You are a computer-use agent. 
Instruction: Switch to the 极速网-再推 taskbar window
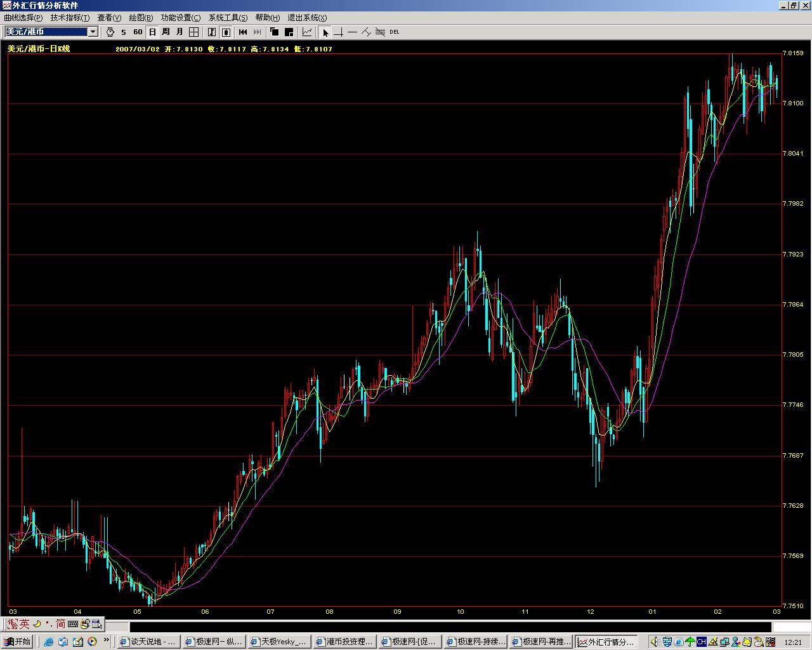tap(541, 642)
